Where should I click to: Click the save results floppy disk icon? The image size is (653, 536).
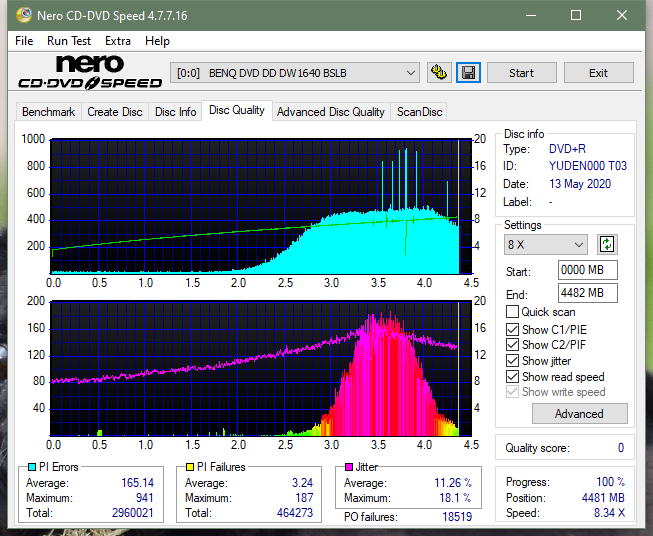(469, 73)
